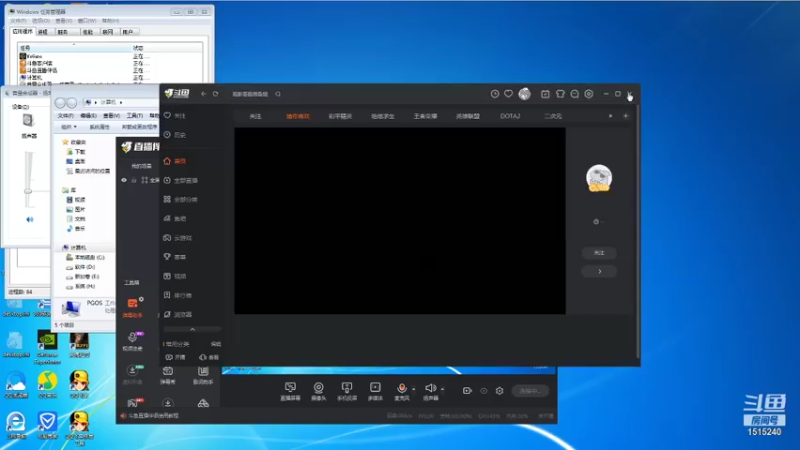This screenshot has width=800, height=450.
Task: Open 弹幕秀 tool in companion panel
Action: pyautogui.click(x=168, y=375)
